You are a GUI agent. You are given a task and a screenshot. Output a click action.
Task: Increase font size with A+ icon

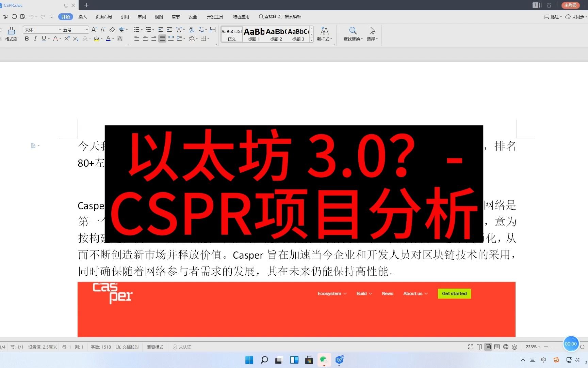coord(94,30)
